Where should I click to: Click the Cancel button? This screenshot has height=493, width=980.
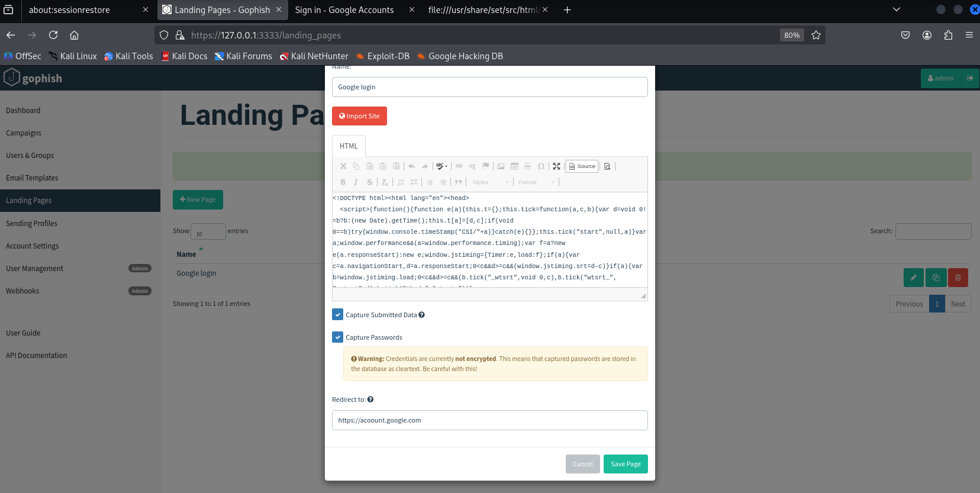pyautogui.click(x=583, y=464)
